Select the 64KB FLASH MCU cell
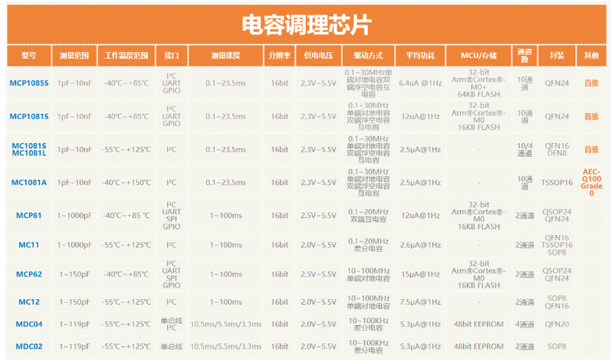 click(479, 83)
